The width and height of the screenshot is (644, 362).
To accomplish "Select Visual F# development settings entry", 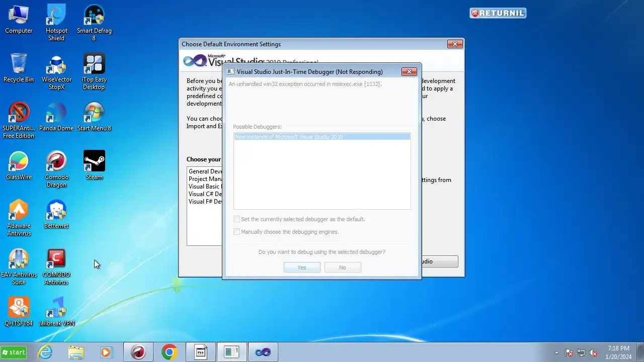I will click(205, 202).
